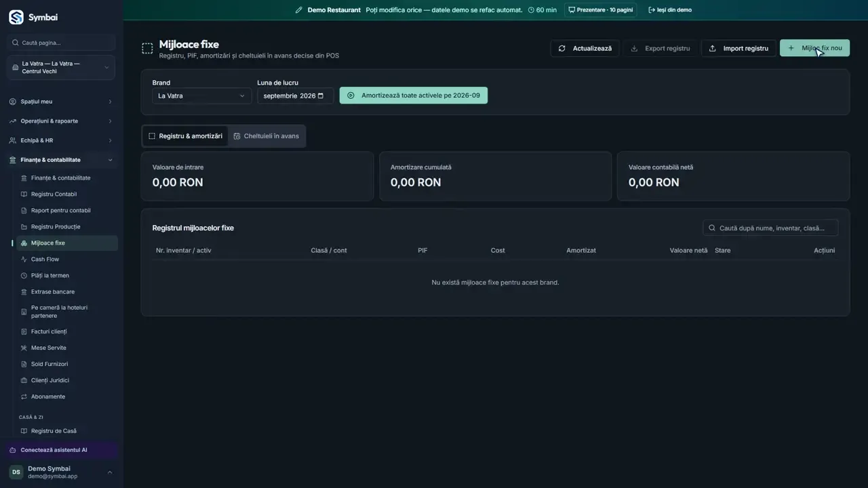Click the Symbai logo icon
Screen dimensions: 868x488
tap(16, 17)
